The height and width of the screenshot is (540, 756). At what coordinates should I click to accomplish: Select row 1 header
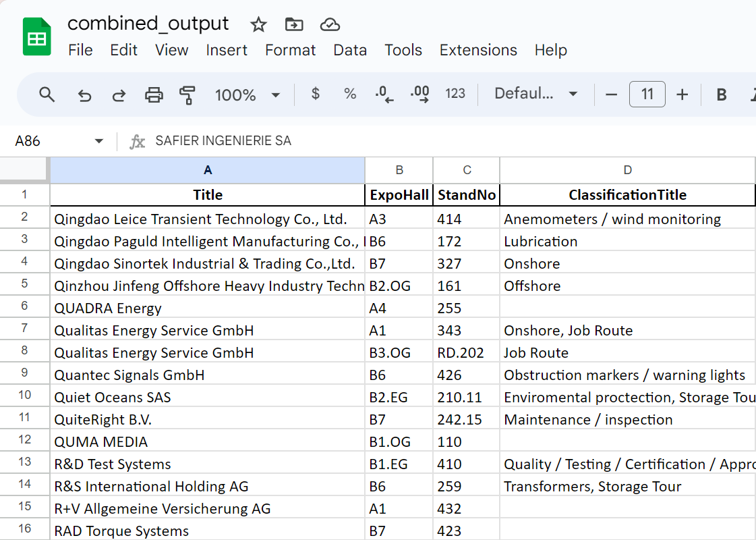click(24, 195)
